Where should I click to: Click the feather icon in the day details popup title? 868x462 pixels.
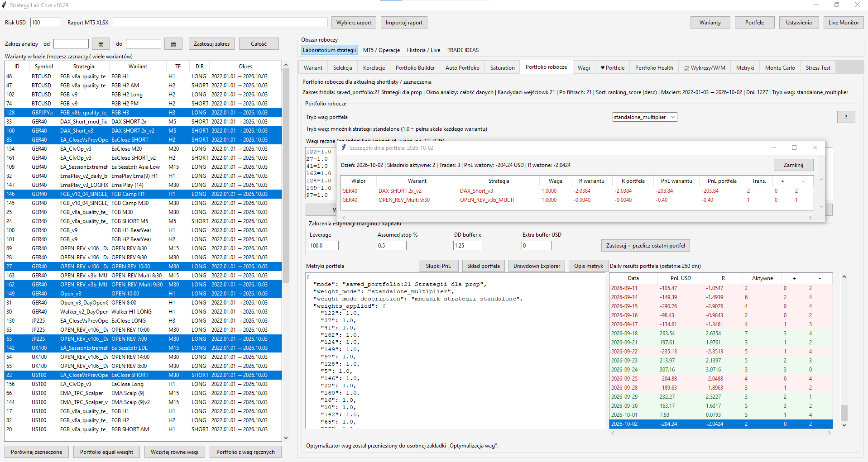pyautogui.click(x=344, y=148)
